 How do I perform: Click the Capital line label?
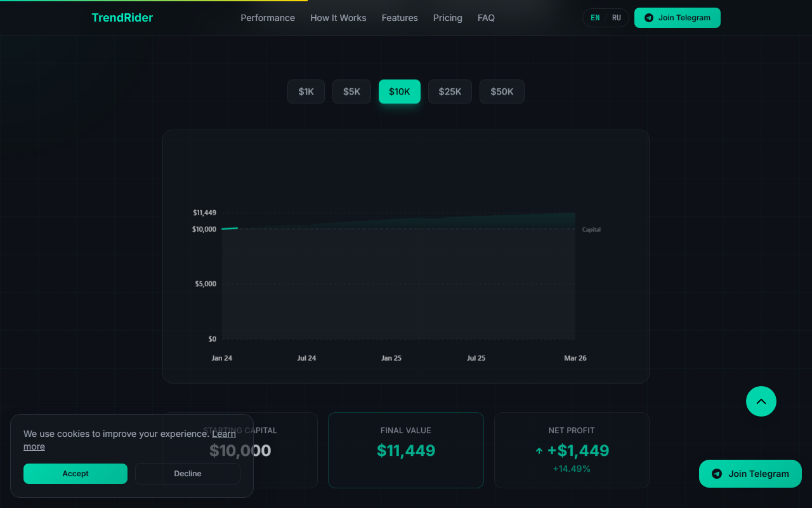591,229
